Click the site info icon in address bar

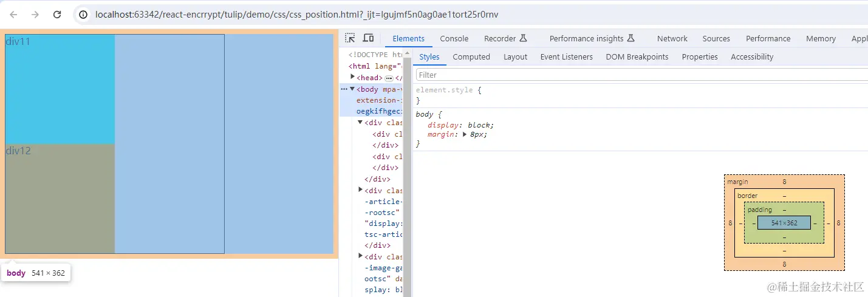pos(84,14)
